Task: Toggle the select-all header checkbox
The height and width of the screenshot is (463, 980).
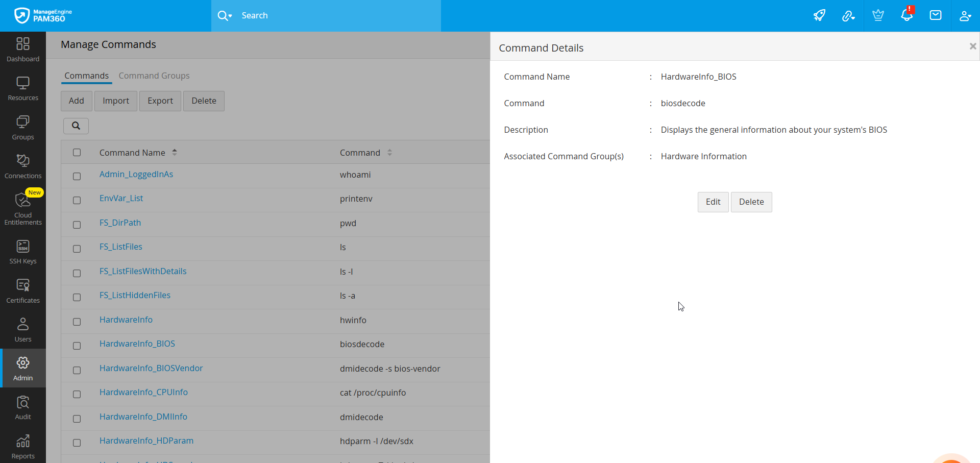Action: click(77, 152)
